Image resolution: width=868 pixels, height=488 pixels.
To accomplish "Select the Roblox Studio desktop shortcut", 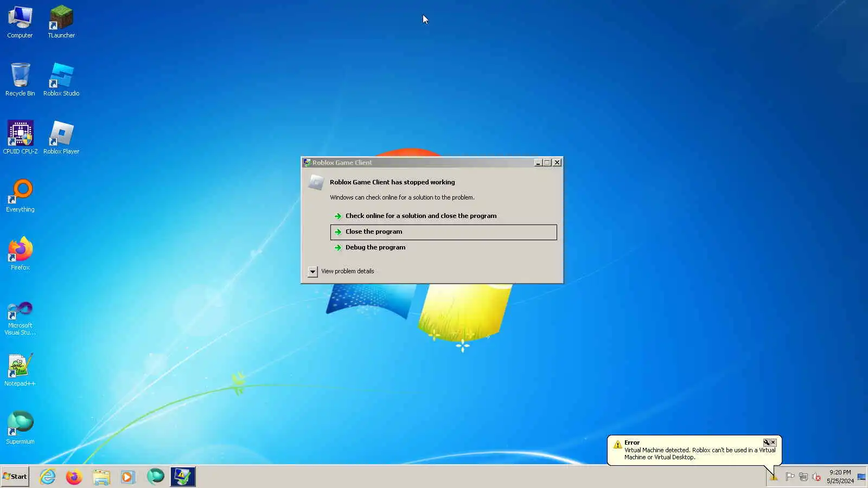I will coord(61,80).
